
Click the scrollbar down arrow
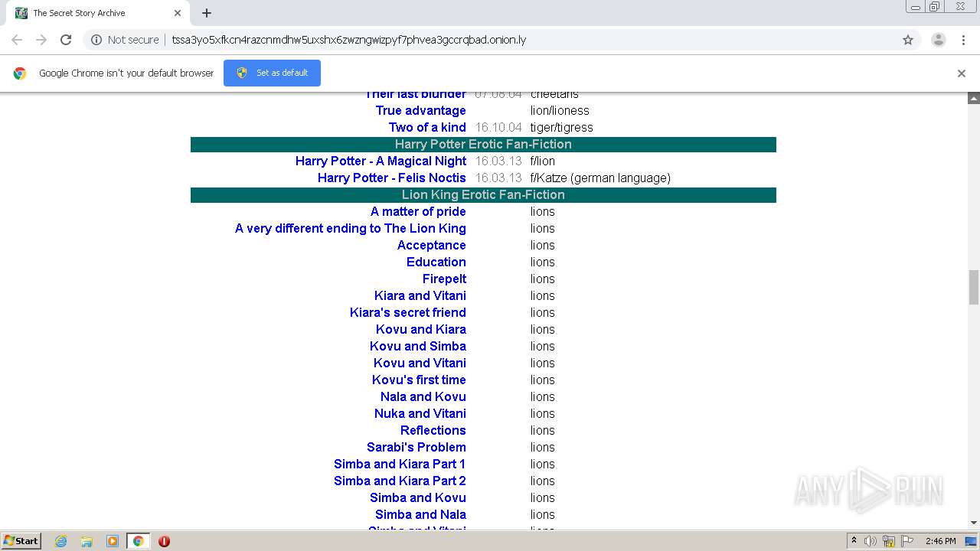[x=974, y=523]
